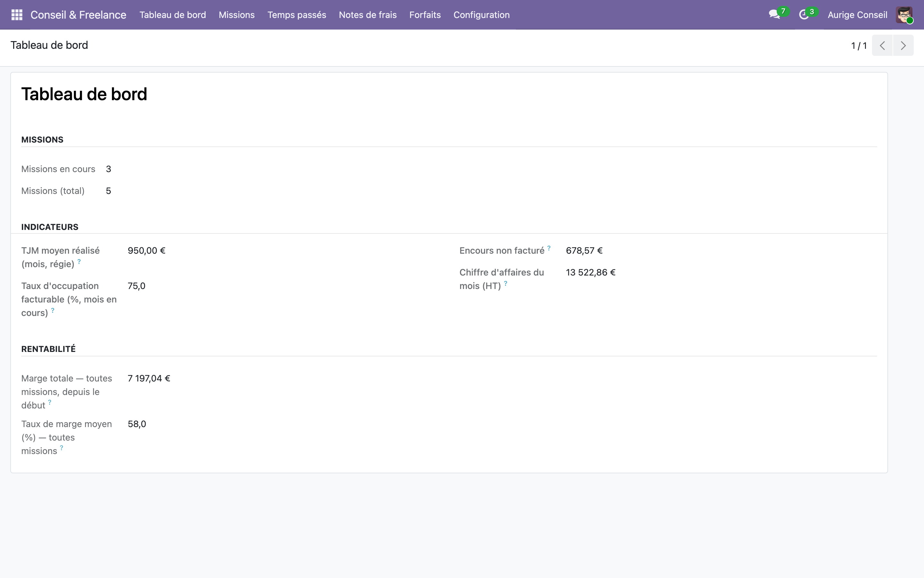Open the Tableau de bord menu

point(173,14)
